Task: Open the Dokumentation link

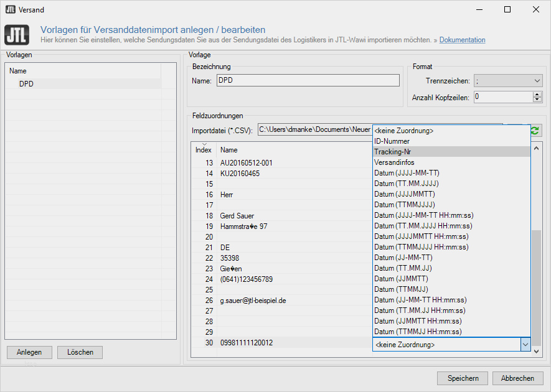Action: pyautogui.click(x=462, y=40)
